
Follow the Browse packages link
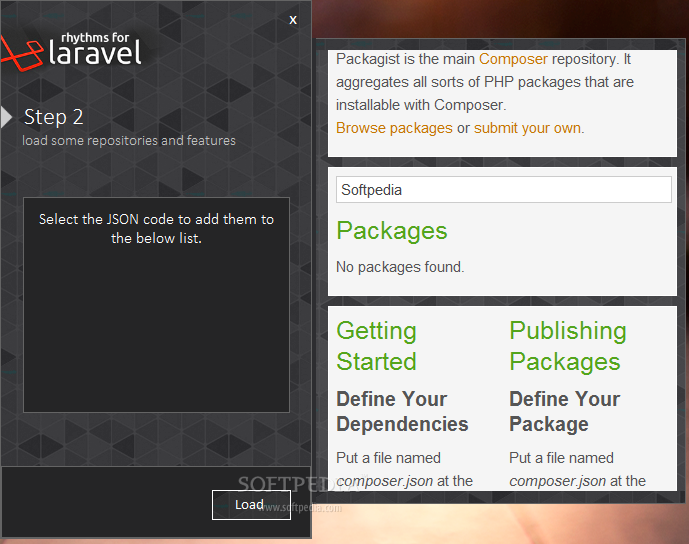click(x=394, y=128)
